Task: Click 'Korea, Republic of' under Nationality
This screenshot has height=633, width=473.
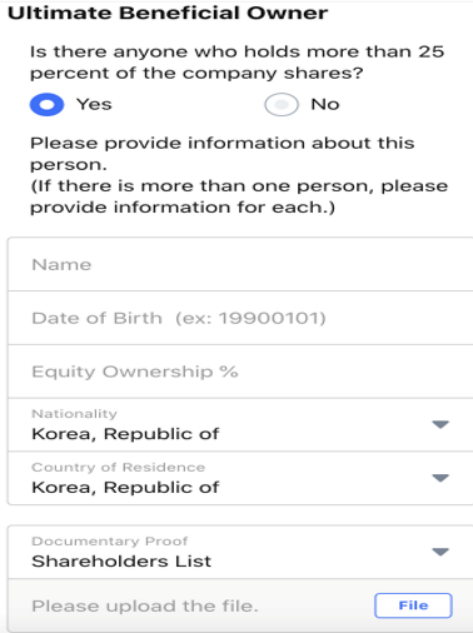Action: (125, 434)
